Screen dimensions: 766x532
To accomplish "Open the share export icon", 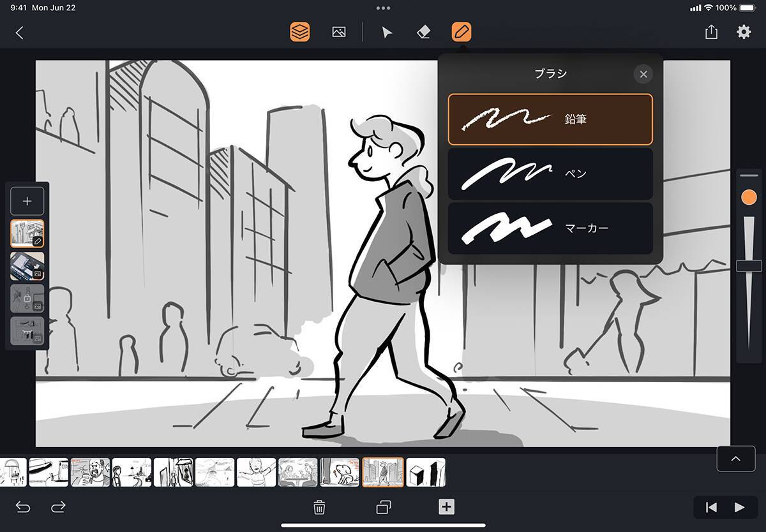I will [711, 32].
